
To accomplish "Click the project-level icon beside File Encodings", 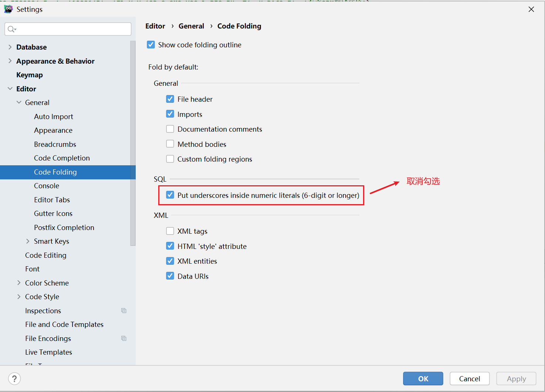I will 124,338.
